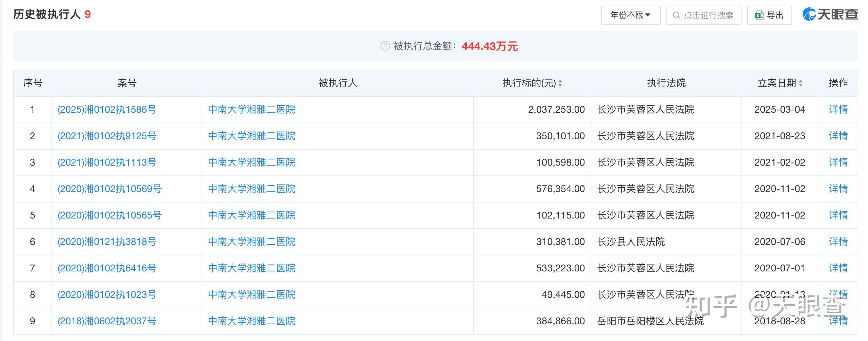The image size is (868, 341).
Task: Click 中南大学湘雅二医院 in row 4
Action: [252, 189]
